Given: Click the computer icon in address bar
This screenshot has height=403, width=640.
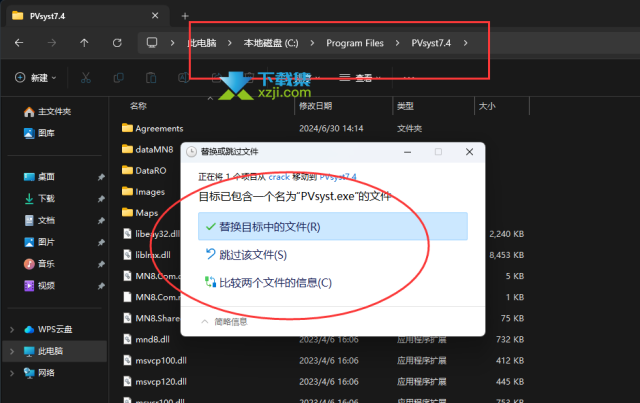Looking at the screenshot, I should pyautogui.click(x=152, y=43).
